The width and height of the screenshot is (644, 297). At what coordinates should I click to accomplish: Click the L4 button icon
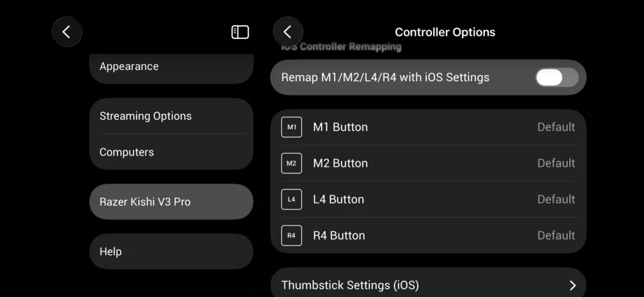tap(291, 199)
